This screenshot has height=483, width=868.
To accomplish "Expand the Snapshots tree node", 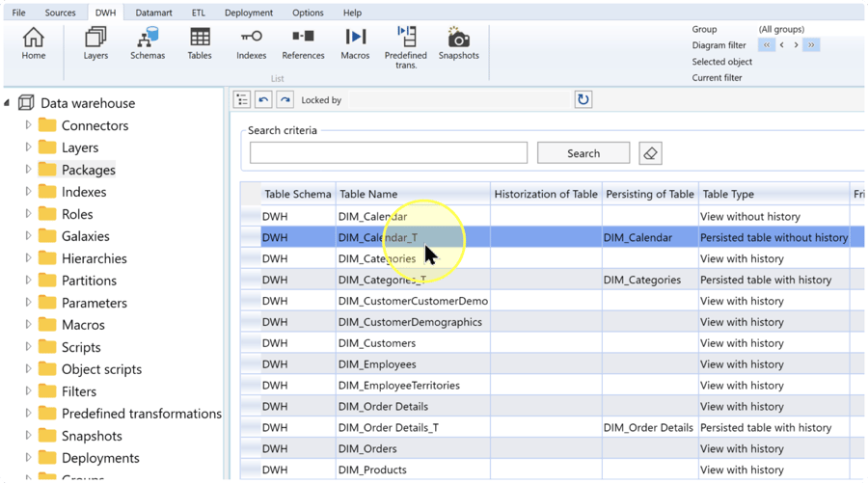I will [28, 436].
